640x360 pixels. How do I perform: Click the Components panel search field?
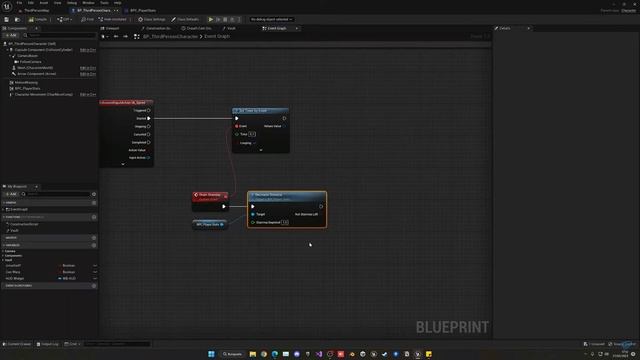click(x=60, y=36)
